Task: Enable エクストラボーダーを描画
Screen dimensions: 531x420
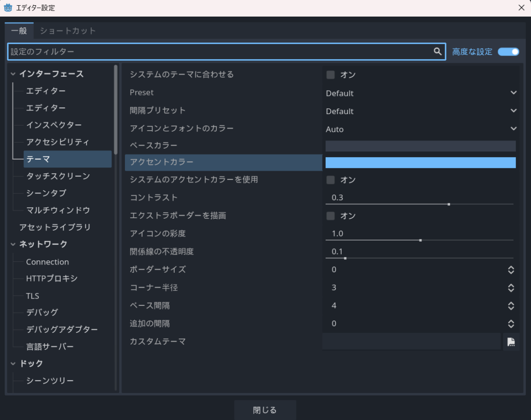Action: click(330, 216)
